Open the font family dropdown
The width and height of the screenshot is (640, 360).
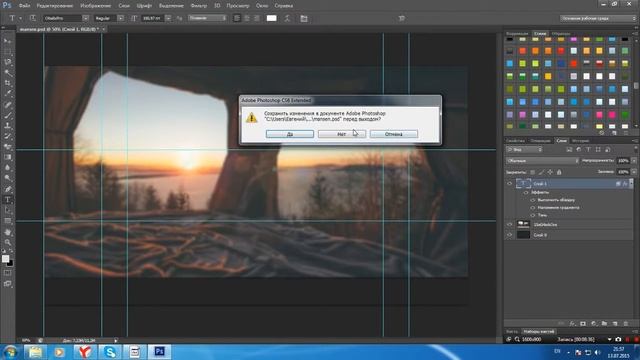[x=85, y=18]
